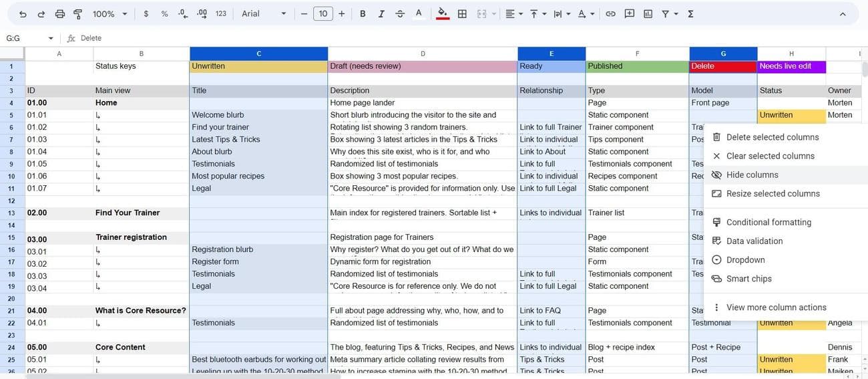Choose Hide columns from context menu

click(x=752, y=175)
